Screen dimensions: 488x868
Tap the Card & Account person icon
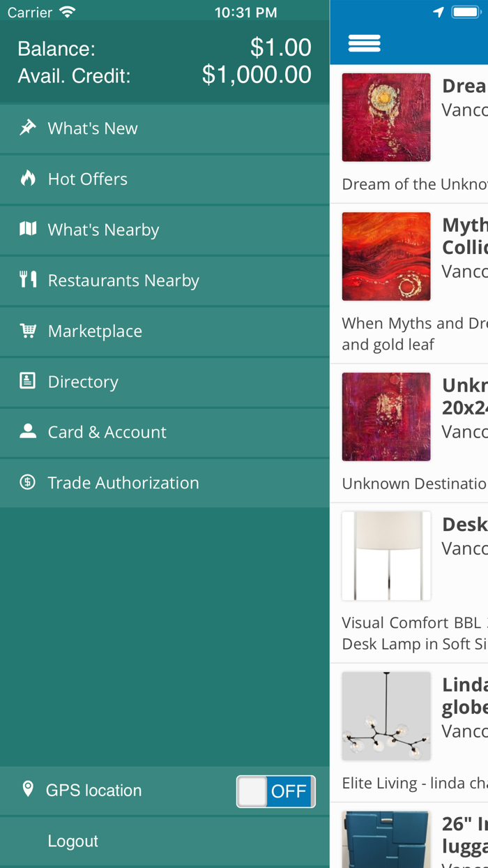(x=28, y=432)
